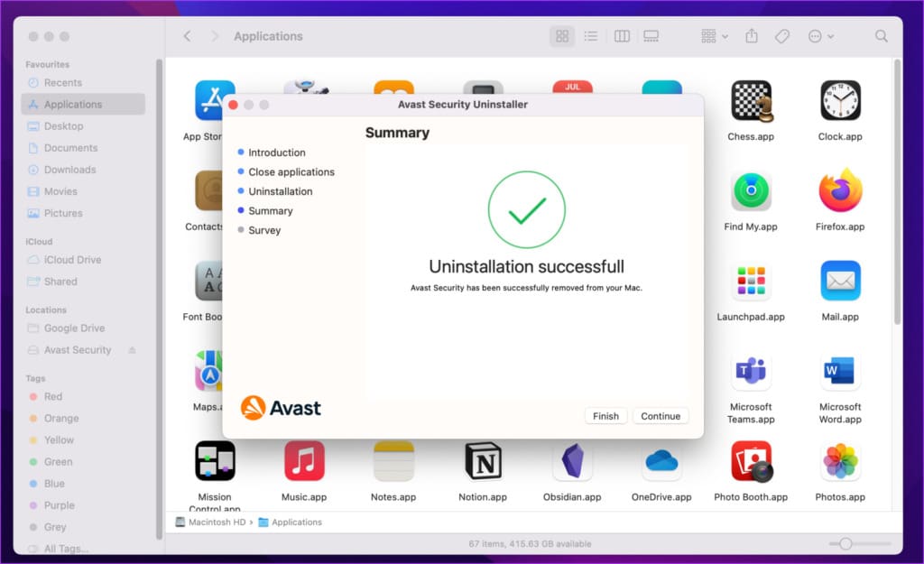This screenshot has width=924, height=564.
Task: Select the Notion.app icon
Action: click(483, 461)
